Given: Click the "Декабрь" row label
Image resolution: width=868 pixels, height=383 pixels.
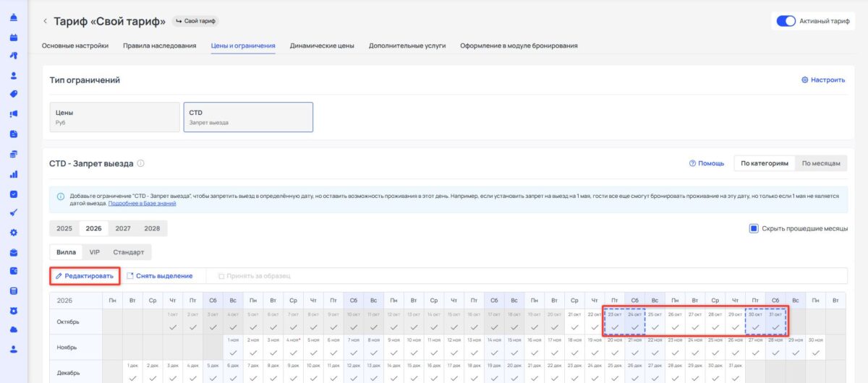Looking at the screenshot, I should [x=76, y=371].
